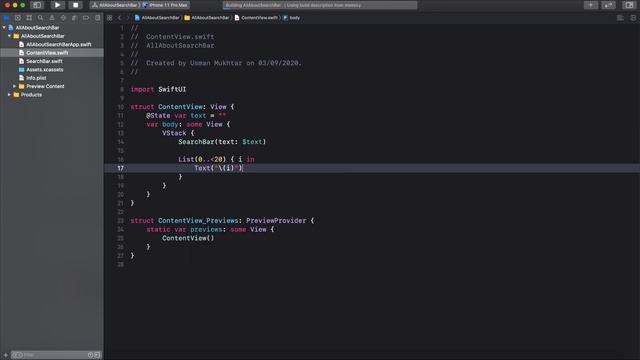Image resolution: width=640 pixels, height=360 pixels.
Task: Click AllAboutSearchBar folder in the jump bar
Action: 207,18
